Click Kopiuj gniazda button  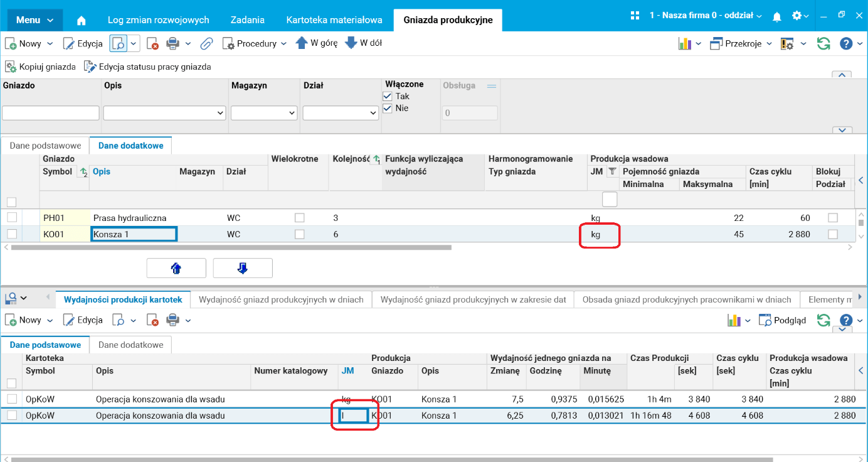(41, 67)
